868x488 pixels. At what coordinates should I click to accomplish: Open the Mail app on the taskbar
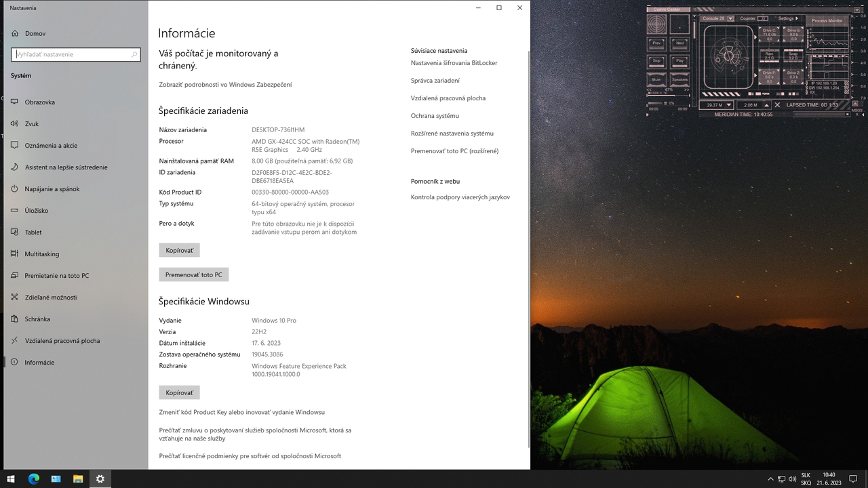[56, 479]
